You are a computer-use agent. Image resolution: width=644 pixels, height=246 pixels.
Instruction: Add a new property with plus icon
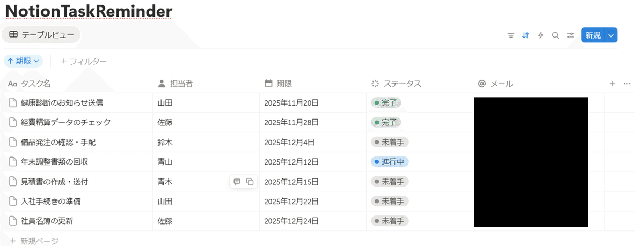pyautogui.click(x=612, y=84)
